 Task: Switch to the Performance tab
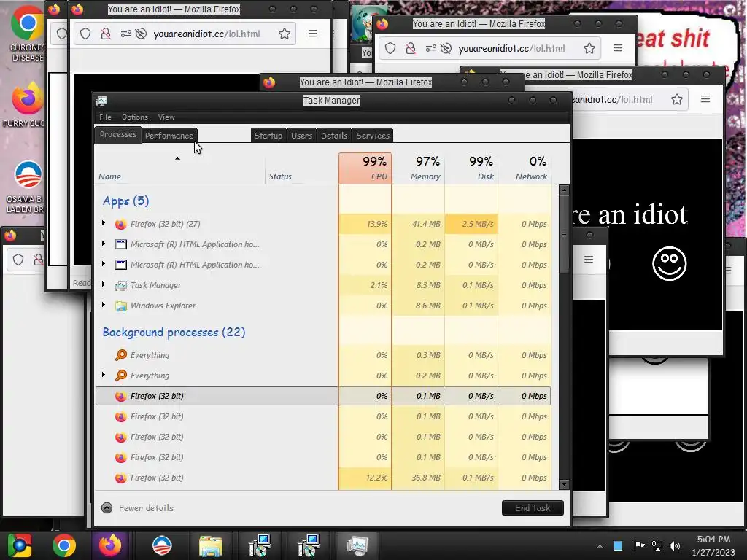click(x=169, y=135)
